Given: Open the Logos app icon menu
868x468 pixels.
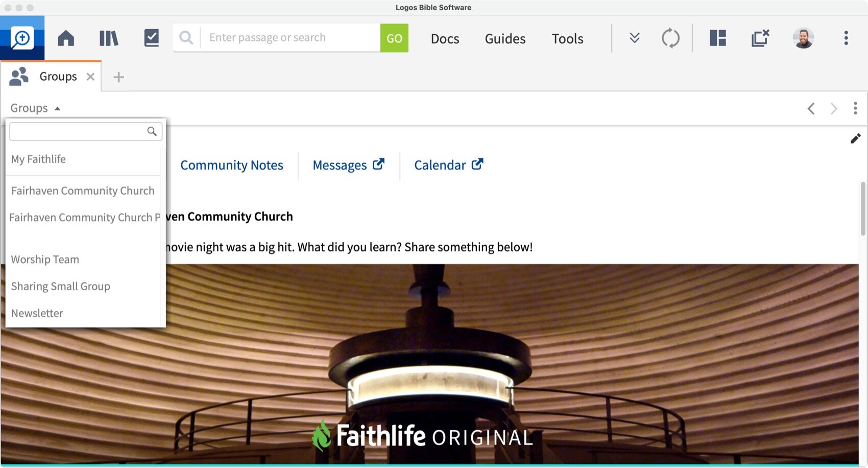Looking at the screenshot, I should click(x=22, y=38).
